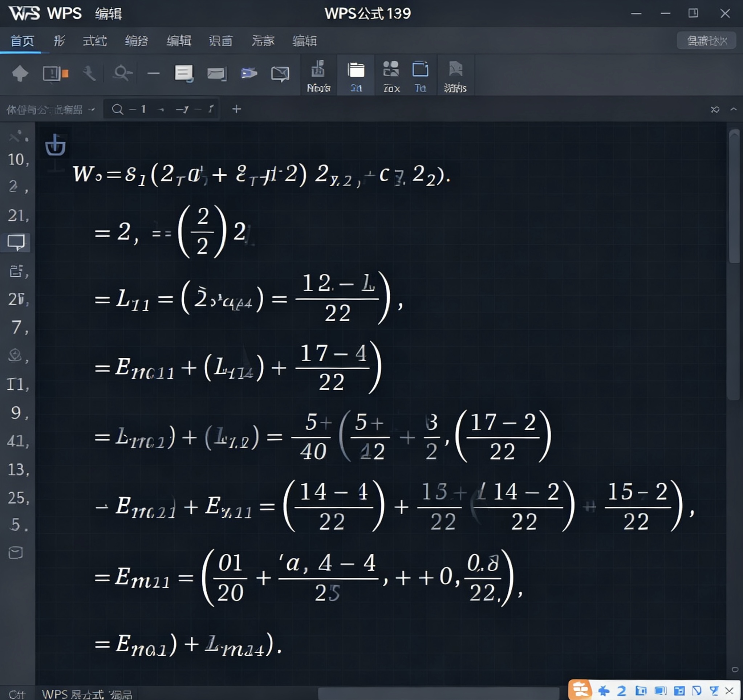
Task: Toggle the orange-flagged alert panel icon
Action: (55, 73)
